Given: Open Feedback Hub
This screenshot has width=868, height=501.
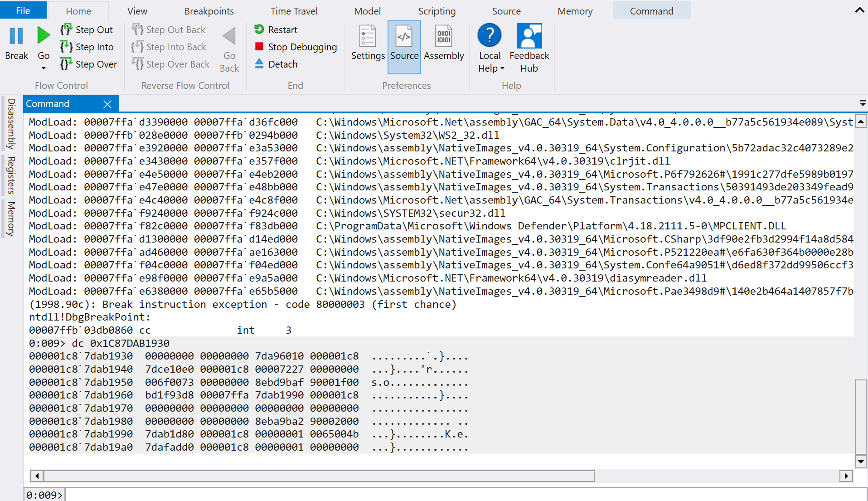Looking at the screenshot, I should 529,48.
